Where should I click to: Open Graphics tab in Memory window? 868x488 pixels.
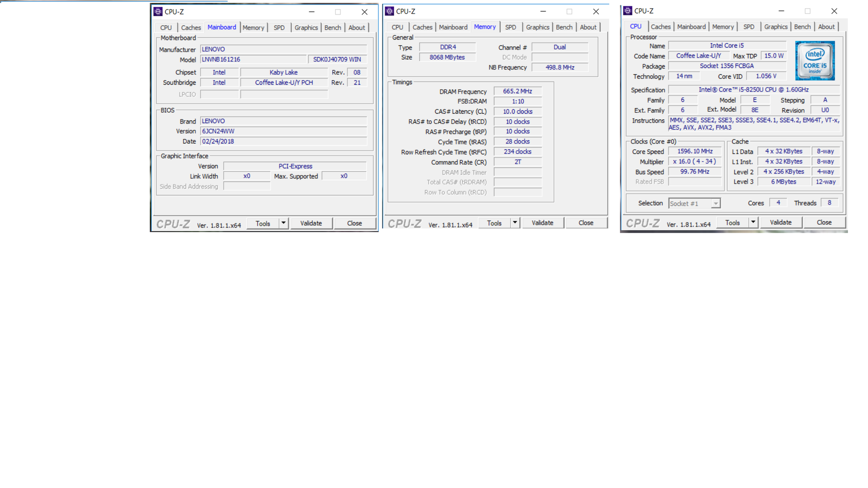(538, 27)
